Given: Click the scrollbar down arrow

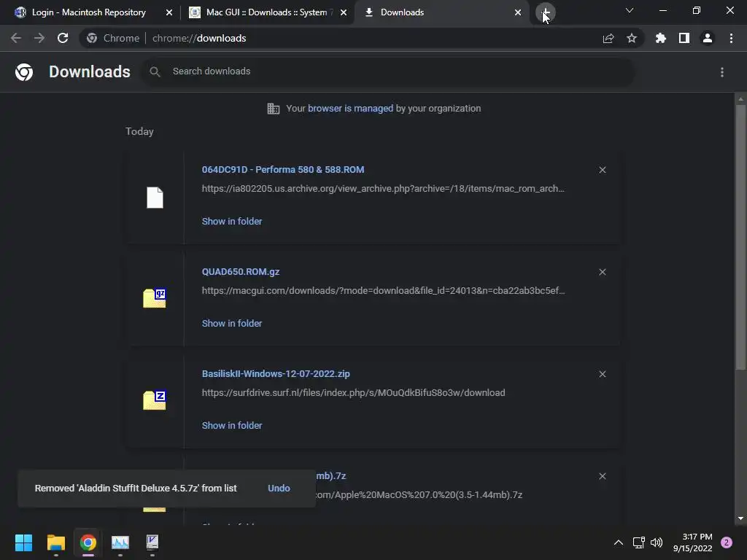Looking at the screenshot, I should click(740, 518).
